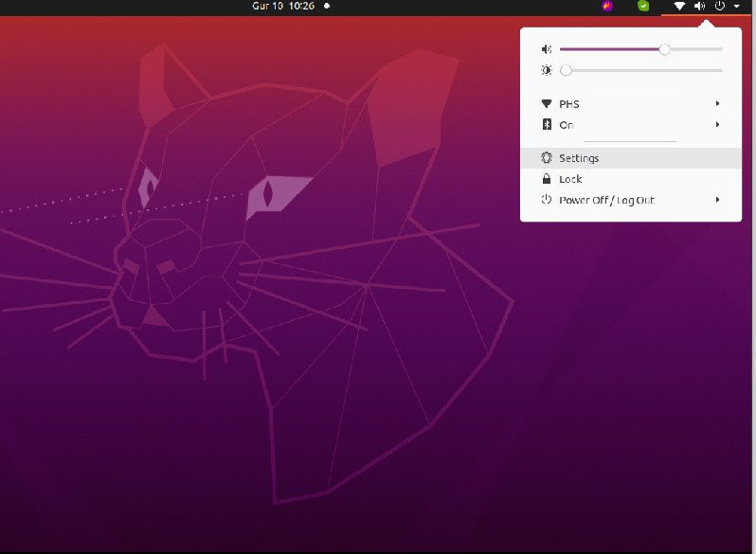Expand the PHS Wi-Fi submenu arrow
This screenshot has width=756, height=554.
coord(717,103)
